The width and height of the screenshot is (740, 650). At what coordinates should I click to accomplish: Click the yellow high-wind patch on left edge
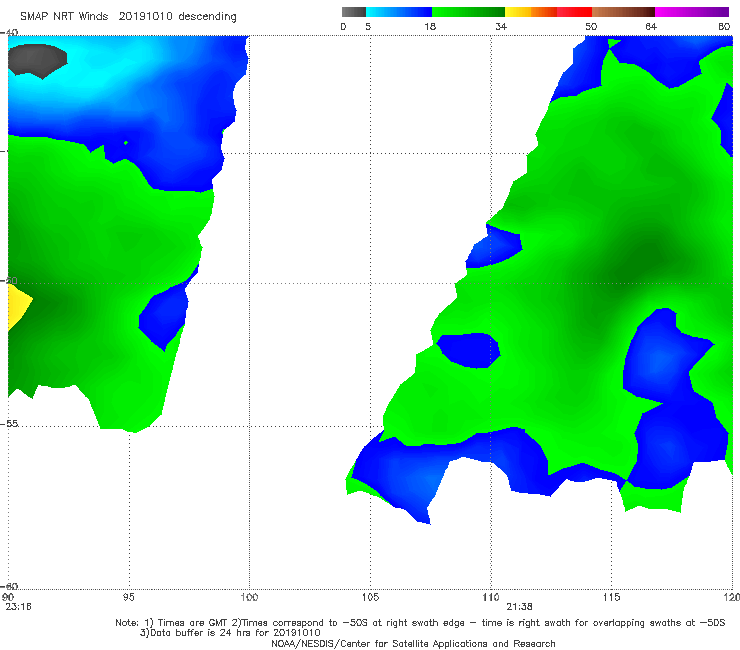[19, 308]
